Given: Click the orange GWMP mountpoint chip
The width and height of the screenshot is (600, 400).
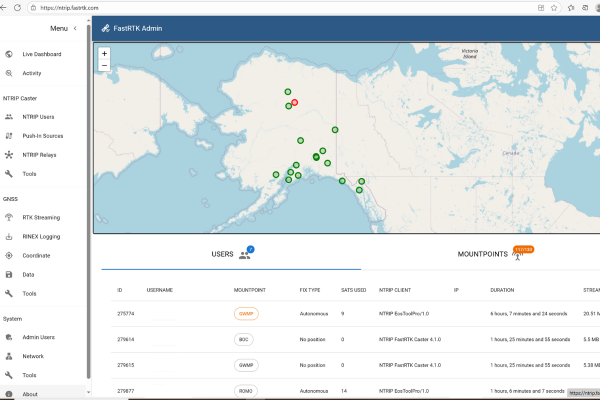Looking at the screenshot, I should click(x=246, y=313).
